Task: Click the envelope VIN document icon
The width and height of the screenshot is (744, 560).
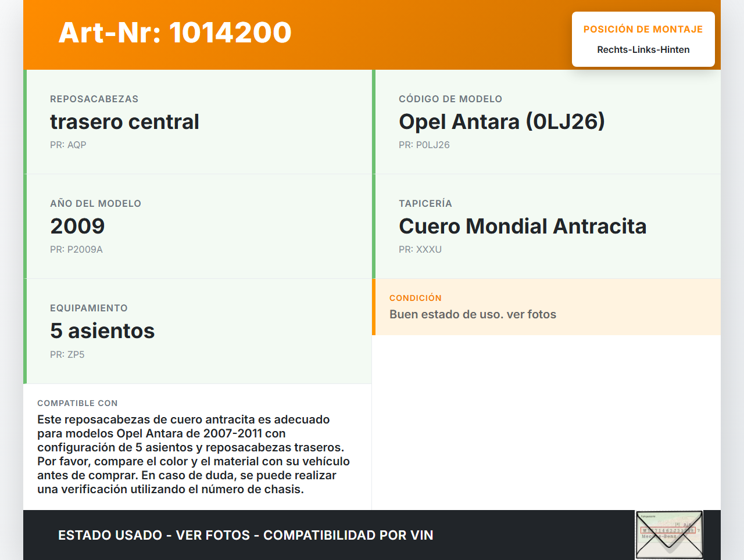Action: coord(670,534)
